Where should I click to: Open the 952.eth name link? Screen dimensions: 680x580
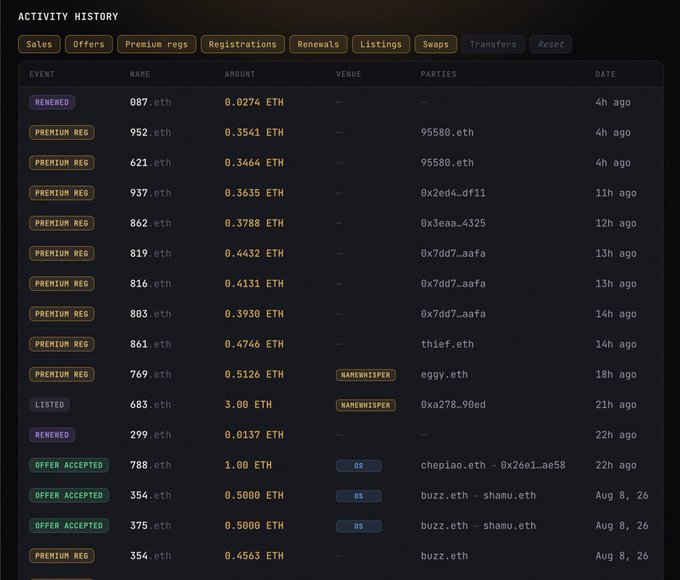[150, 132]
